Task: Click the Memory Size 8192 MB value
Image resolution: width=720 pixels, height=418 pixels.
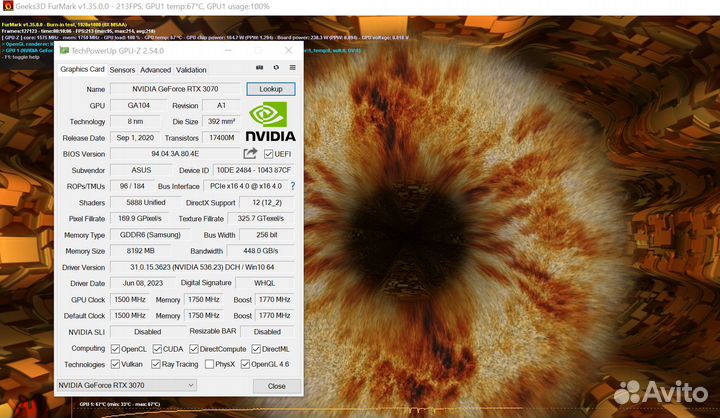Action: point(140,251)
